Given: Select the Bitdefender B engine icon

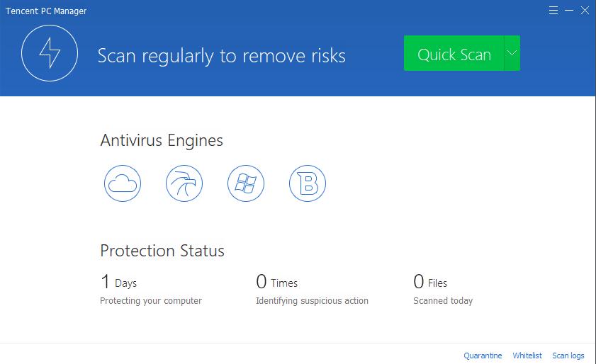Looking at the screenshot, I should [307, 183].
